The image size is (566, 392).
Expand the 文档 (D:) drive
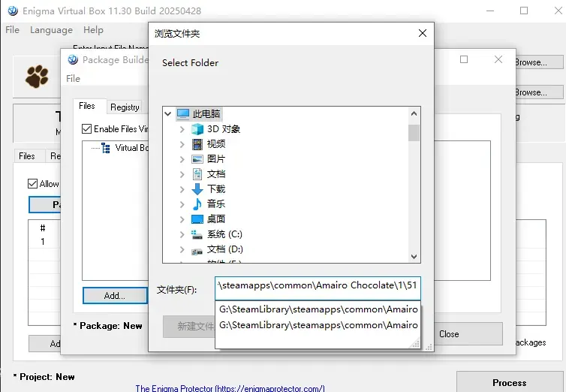(182, 249)
